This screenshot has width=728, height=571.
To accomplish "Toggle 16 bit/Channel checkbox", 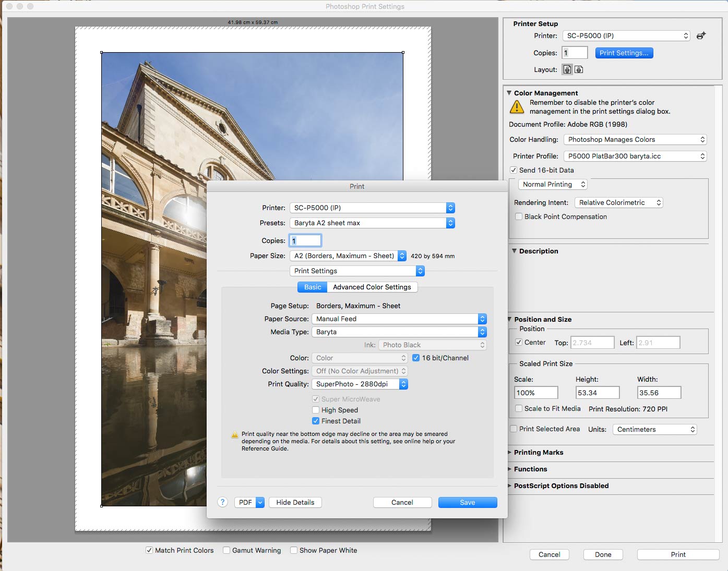I will (x=416, y=358).
